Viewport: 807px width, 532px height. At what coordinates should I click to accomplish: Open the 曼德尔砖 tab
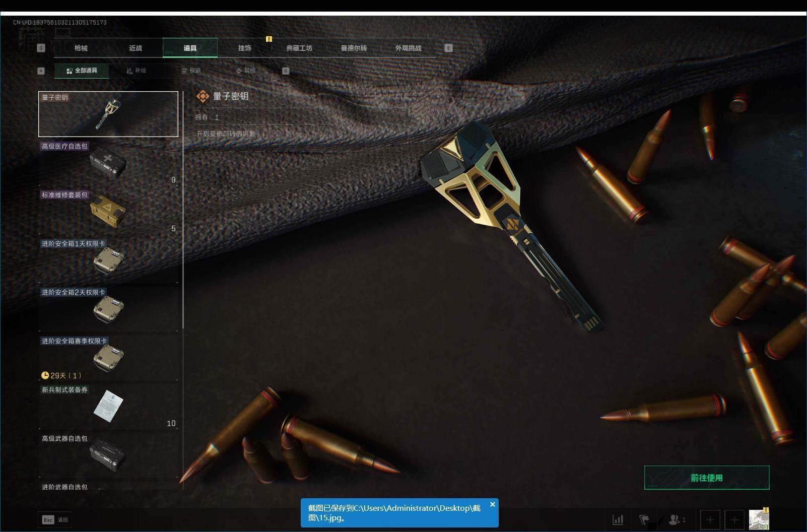(x=354, y=48)
